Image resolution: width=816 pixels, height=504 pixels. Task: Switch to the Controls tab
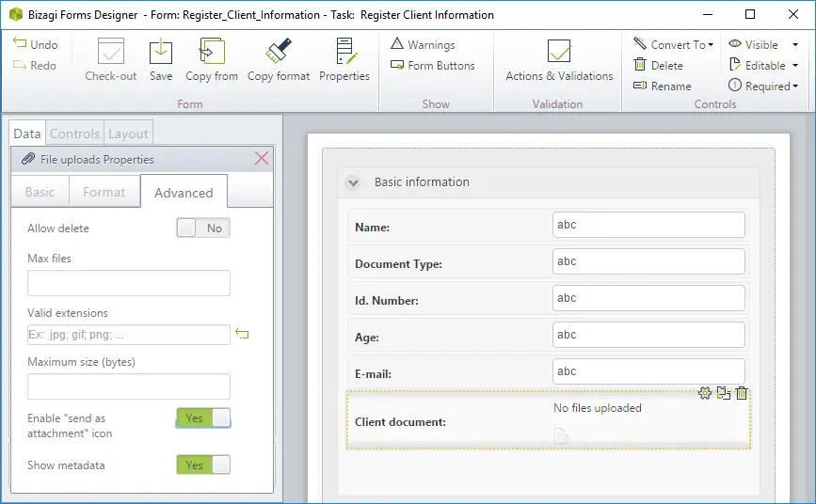click(x=75, y=134)
